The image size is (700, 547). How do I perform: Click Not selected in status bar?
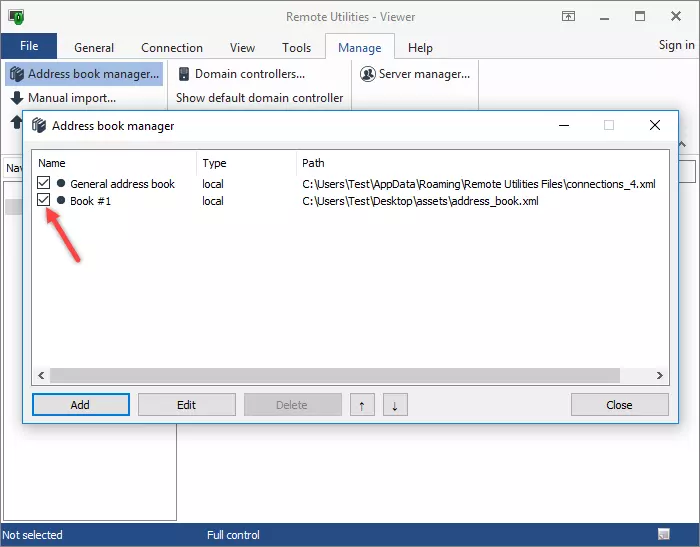click(32, 535)
